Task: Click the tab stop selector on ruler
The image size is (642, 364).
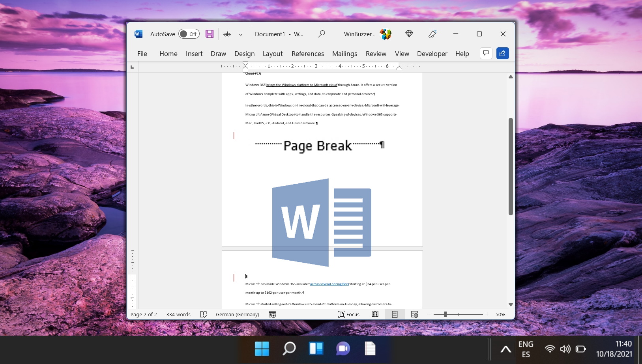Action: 132,67
